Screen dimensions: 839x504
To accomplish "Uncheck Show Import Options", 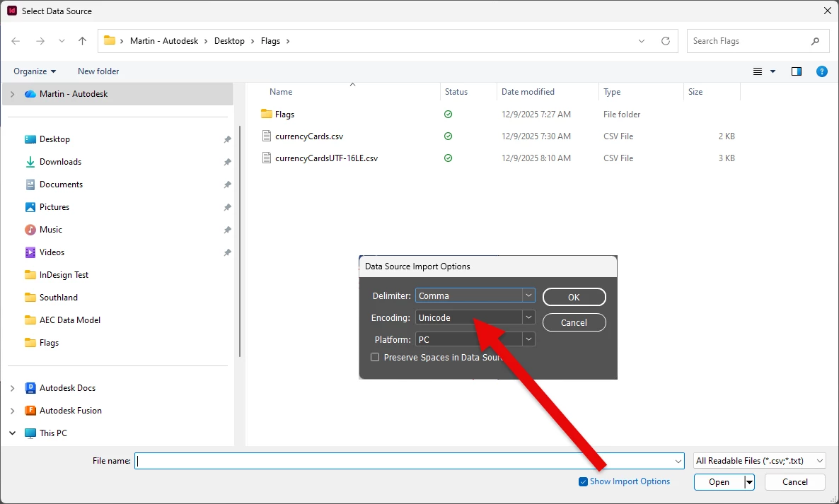I will coord(583,481).
